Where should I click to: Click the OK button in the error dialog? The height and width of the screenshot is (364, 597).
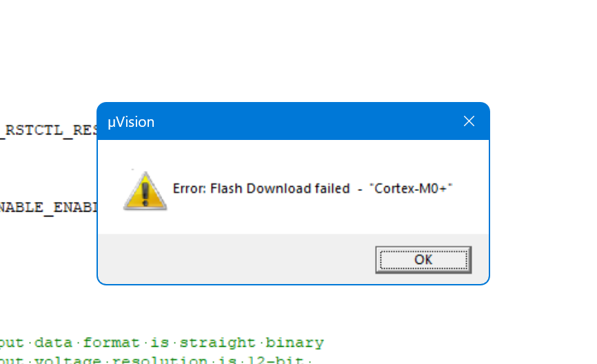coord(423,260)
